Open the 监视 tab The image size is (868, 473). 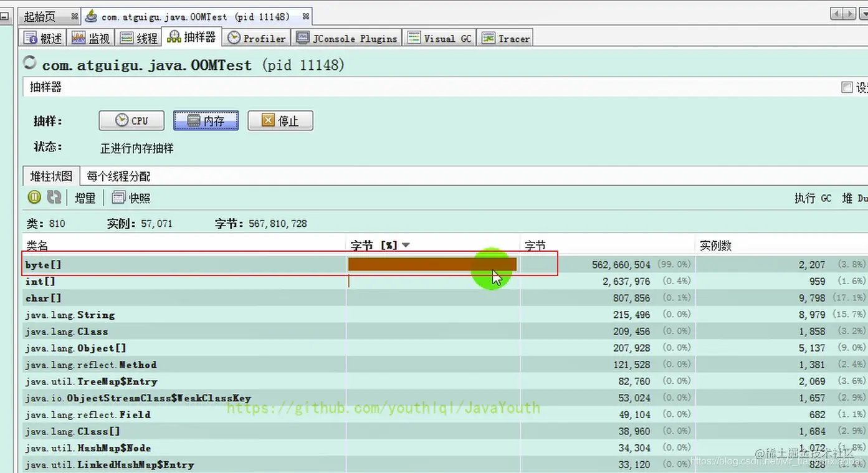(91, 38)
